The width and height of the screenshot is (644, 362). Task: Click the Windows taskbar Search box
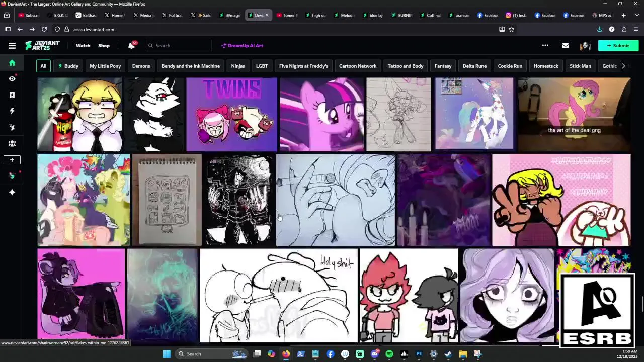tap(211, 354)
